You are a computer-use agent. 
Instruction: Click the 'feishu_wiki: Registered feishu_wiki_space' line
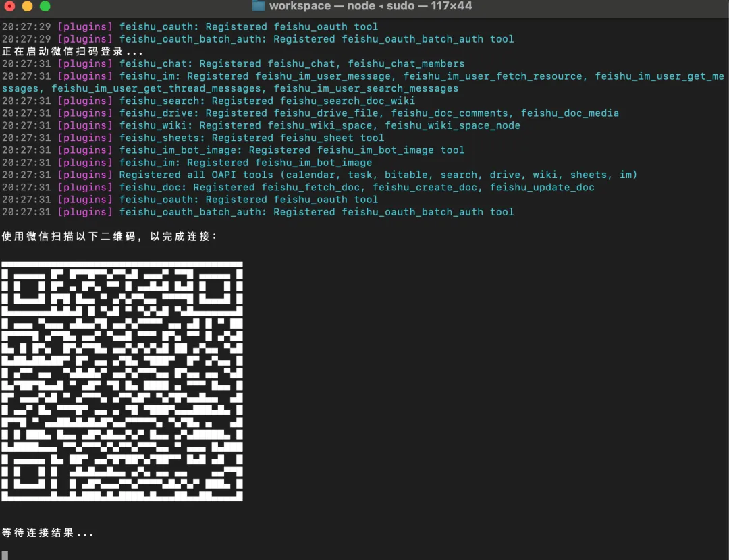click(x=261, y=125)
